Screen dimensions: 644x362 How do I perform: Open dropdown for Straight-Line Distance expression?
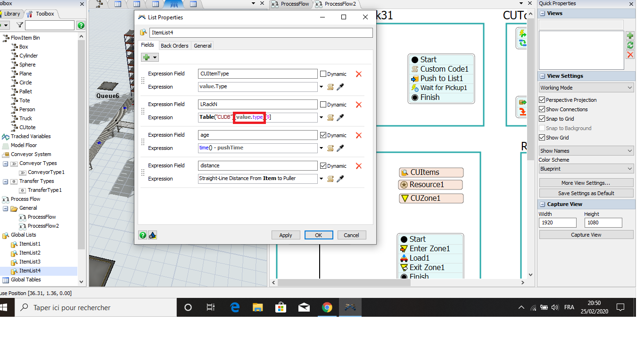[x=322, y=179]
